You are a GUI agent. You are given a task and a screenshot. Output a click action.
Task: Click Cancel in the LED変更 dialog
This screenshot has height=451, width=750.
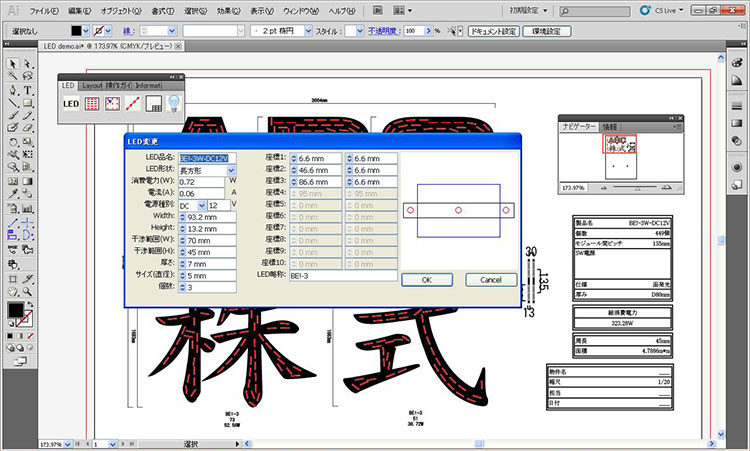tap(491, 280)
